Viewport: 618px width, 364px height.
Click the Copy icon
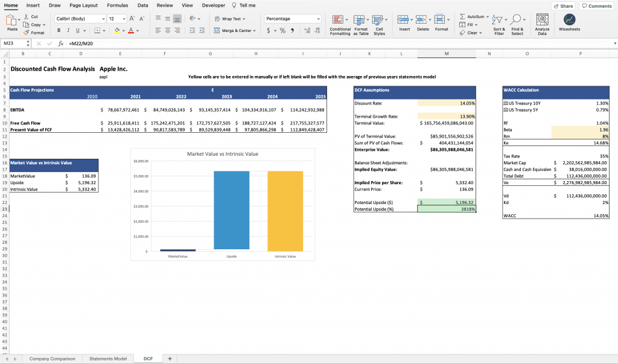pos(27,25)
